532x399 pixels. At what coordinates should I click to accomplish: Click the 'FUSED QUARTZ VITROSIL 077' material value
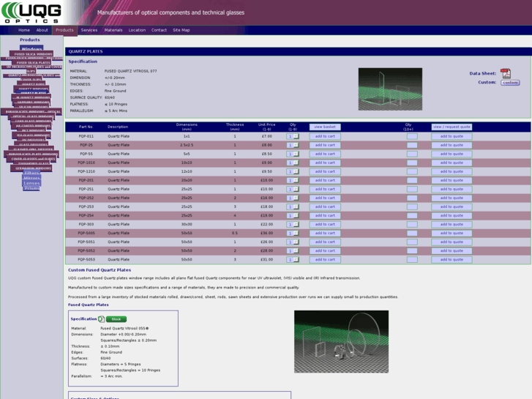(x=131, y=71)
